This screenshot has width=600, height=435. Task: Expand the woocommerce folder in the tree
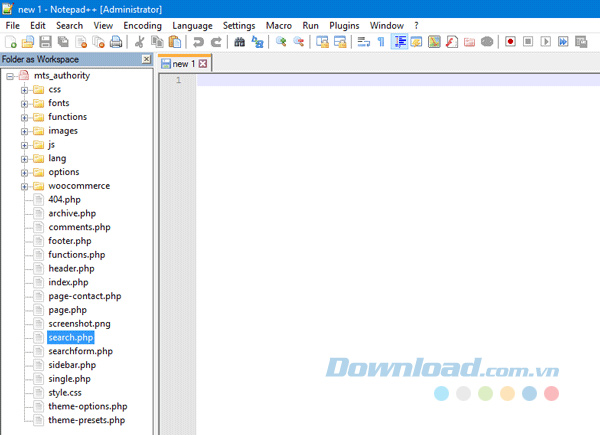click(x=25, y=186)
